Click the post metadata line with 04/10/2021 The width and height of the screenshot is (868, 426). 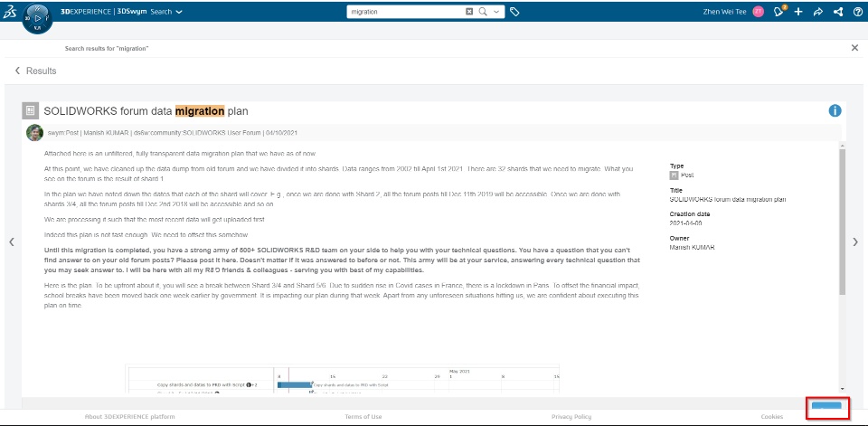173,133
